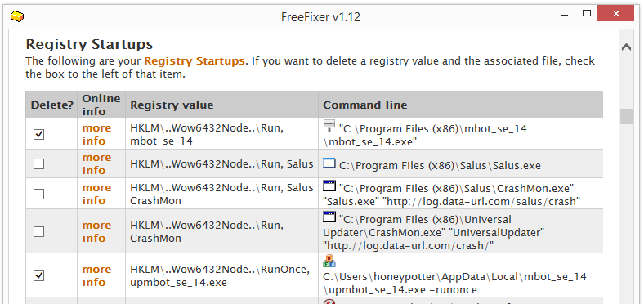
Task: Click the Registry Startups heading
Action: pos(89,44)
